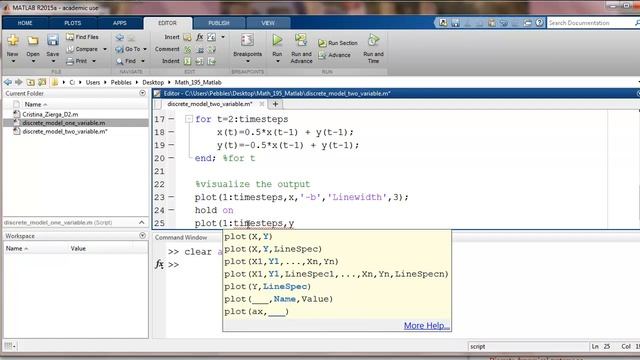Expand the Print dropdown arrow
This screenshot has height=360, width=640.
[x=94, y=61]
